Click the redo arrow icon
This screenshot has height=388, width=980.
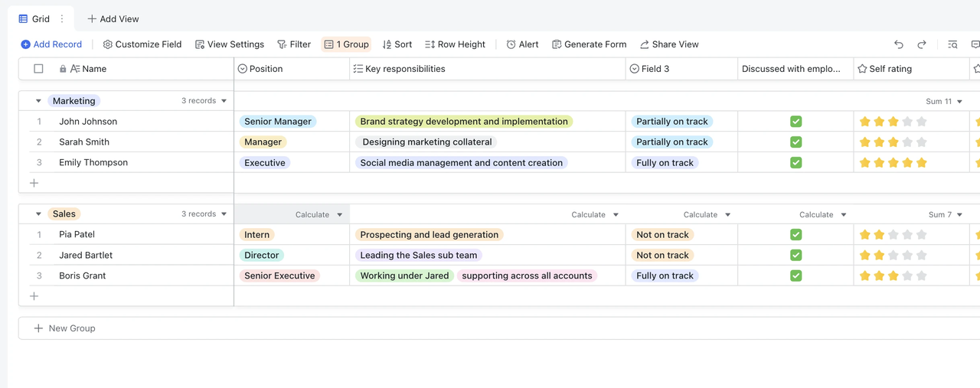(922, 44)
